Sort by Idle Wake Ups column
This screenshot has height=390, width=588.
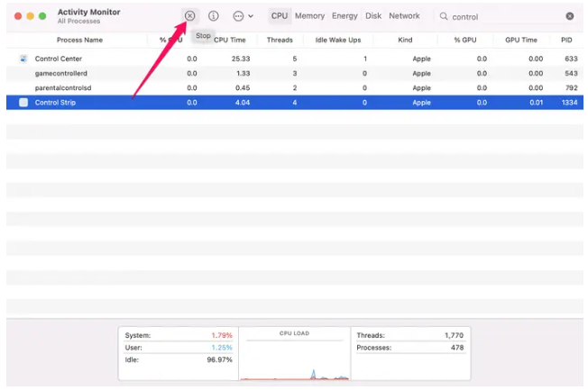click(338, 40)
